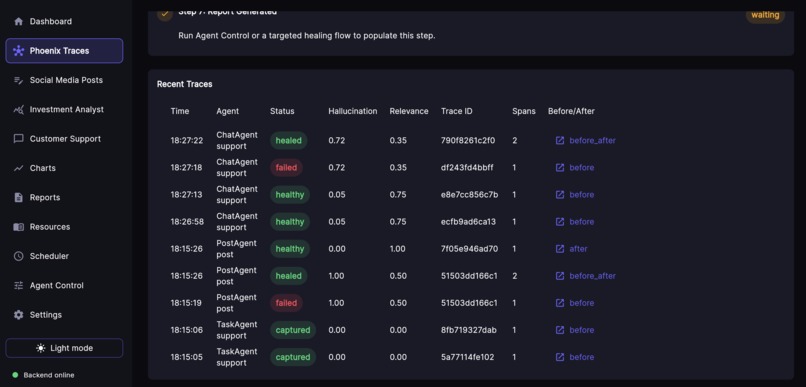Open external link icon for trace df243fd4bbff
806x387 pixels.
(560, 168)
